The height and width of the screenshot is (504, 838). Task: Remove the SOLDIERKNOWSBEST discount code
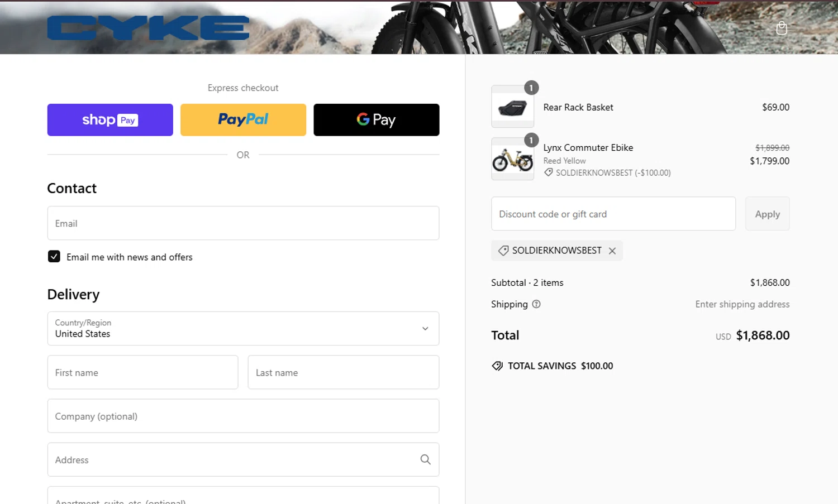point(612,251)
